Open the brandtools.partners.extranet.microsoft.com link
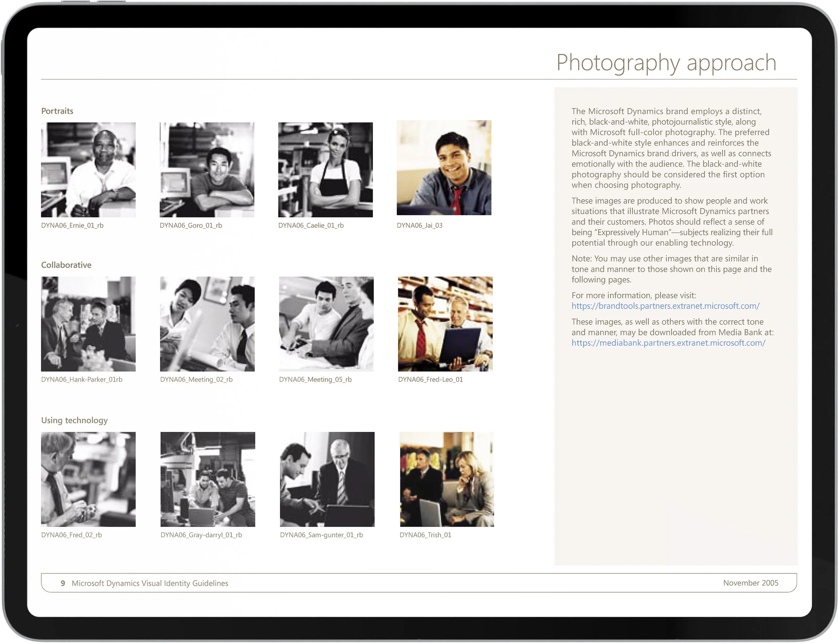 pos(665,306)
